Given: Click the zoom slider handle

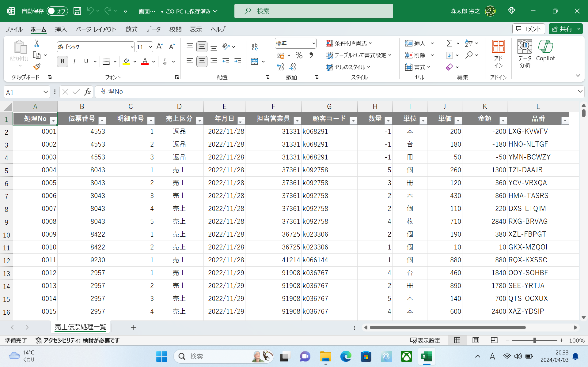Looking at the screenshot, I should click(535, 340).
